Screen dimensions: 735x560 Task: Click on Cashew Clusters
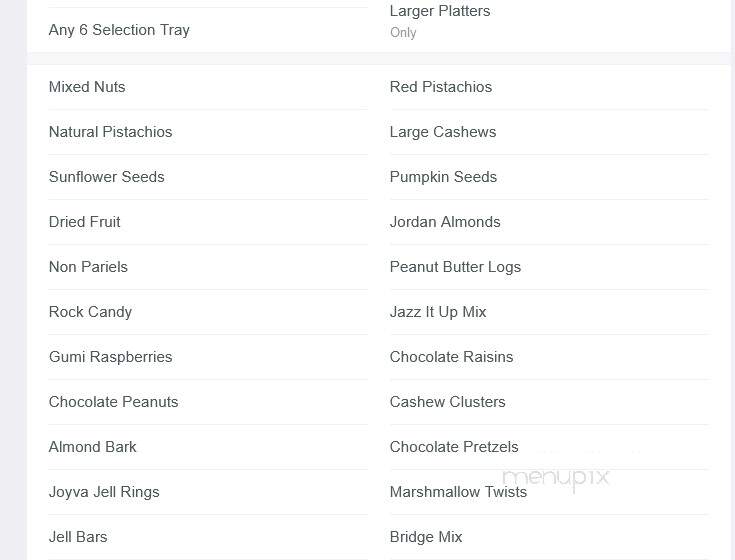pyautogui.click(x=448, y=402)
